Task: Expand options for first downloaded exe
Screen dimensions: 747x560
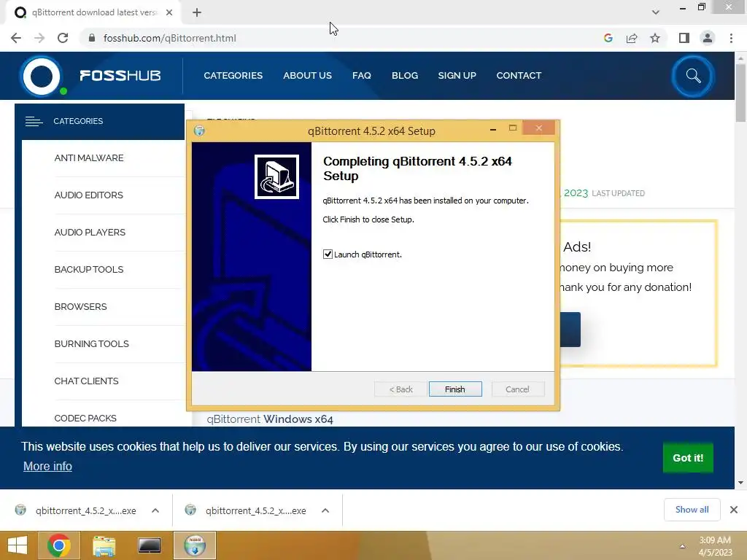Action: coord(155,510)
